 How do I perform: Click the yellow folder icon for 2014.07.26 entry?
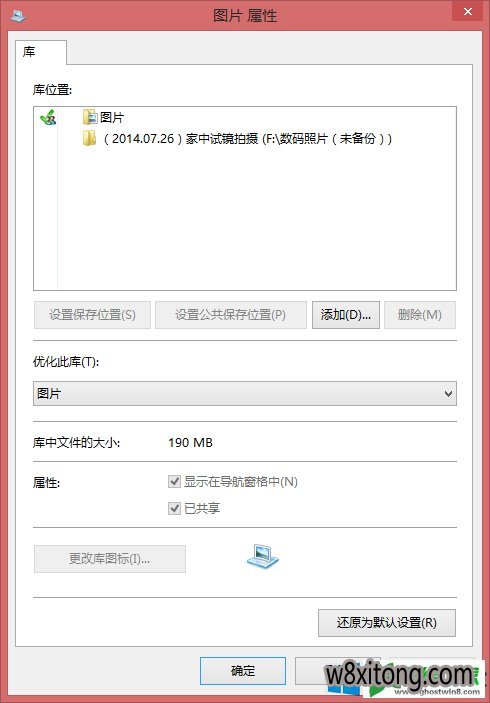(x=89, y=138)
